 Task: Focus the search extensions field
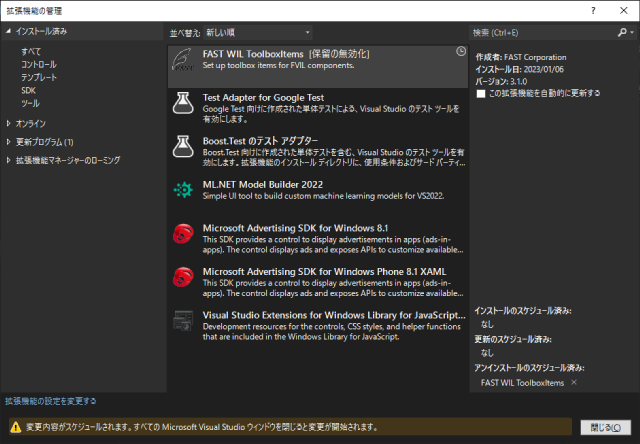[543, 33]
